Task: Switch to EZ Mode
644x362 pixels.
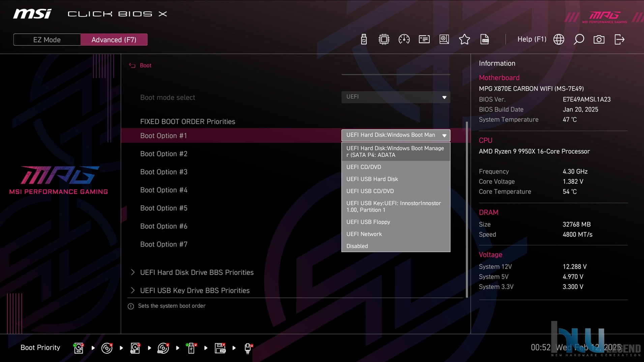Action: [x=47, y=39]
